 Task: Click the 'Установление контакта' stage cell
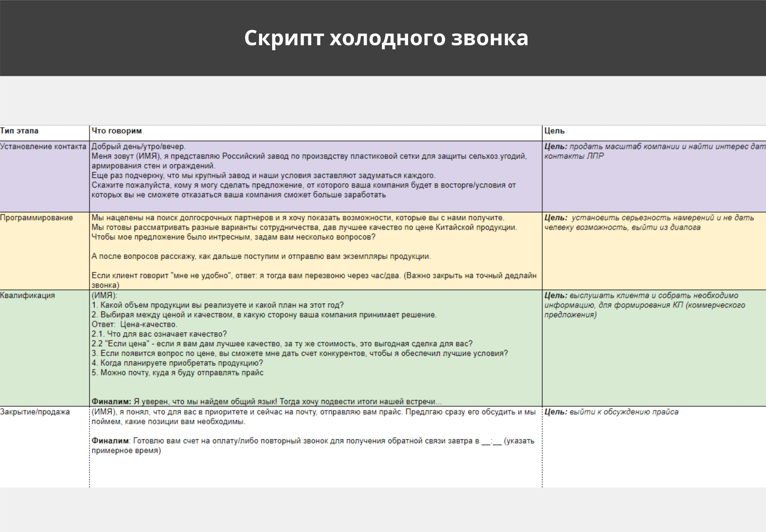[x=45, y=176]
